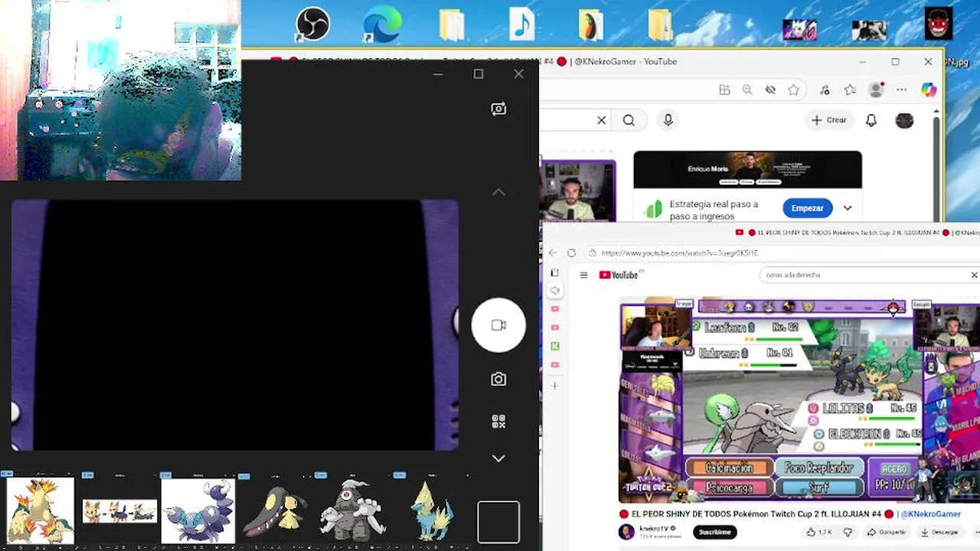The height and width of the screenshot is (551, 980).
Task: Start YouTube voice search with the microphone
Action: [x=668, y=120]
